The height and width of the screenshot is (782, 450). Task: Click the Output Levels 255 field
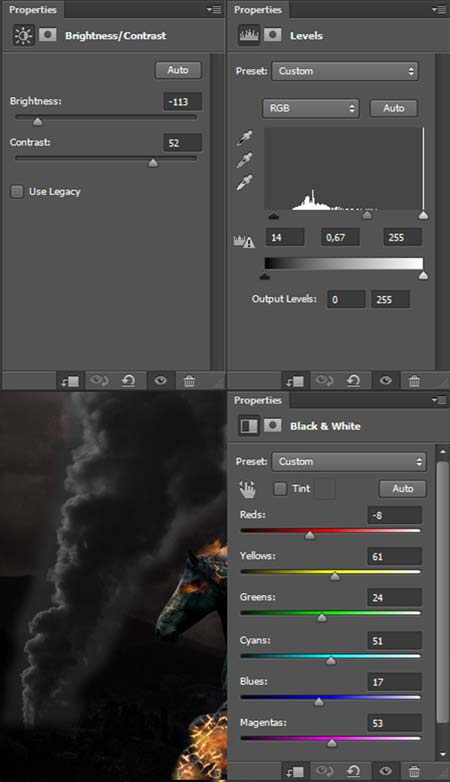(x=391, y=299)
